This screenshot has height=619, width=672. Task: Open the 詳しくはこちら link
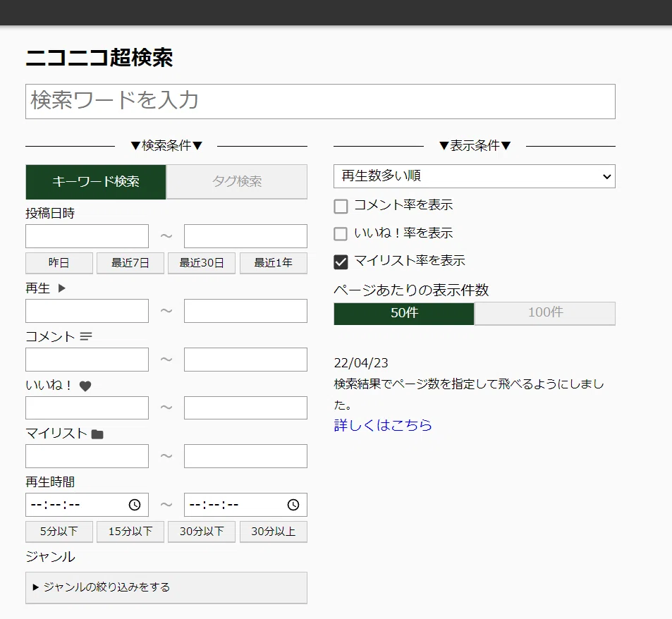(383, 425)
